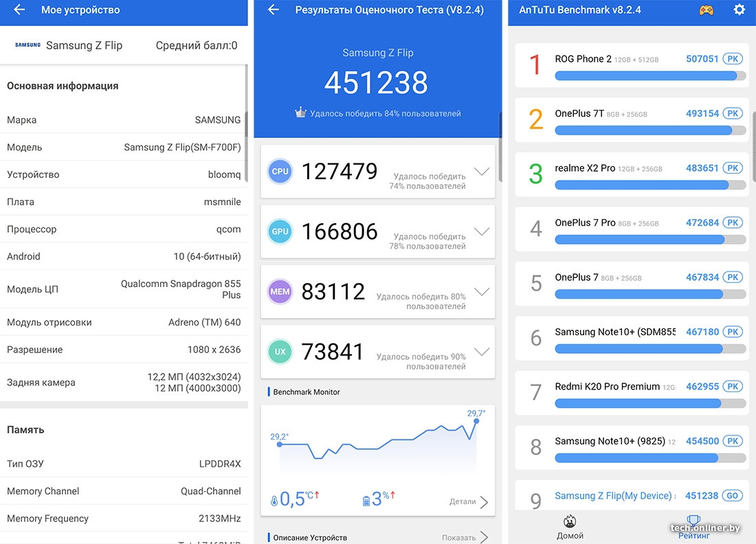The image size is (756, 544).
Task: Tap the GPU badge icon
Action: [280, 231]
